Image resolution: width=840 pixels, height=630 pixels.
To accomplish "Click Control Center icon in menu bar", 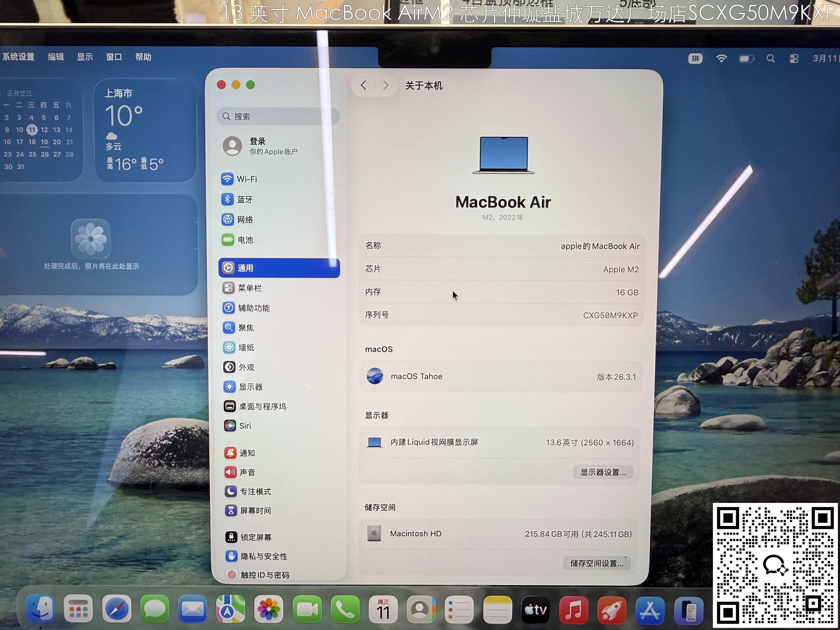I will click(x=794, y=59).
